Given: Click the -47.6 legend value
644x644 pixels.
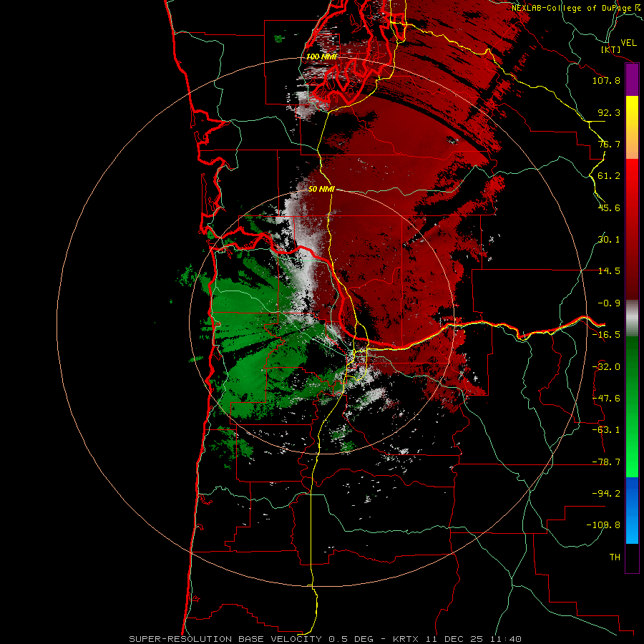Looking at the screenshot, I should [x=606, y=399].
